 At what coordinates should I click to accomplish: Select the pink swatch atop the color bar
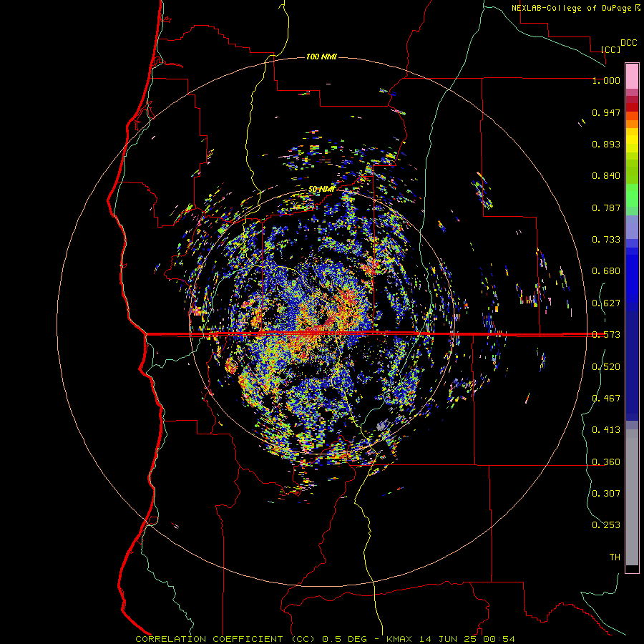coord(632,76)
